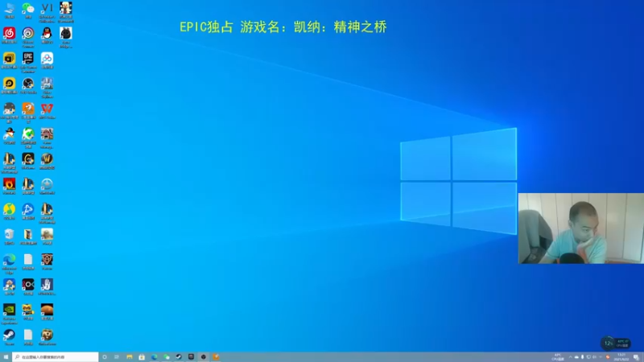Click the Windows Start button
This screenshot has width=644, height=362.
tap(6, 357)
